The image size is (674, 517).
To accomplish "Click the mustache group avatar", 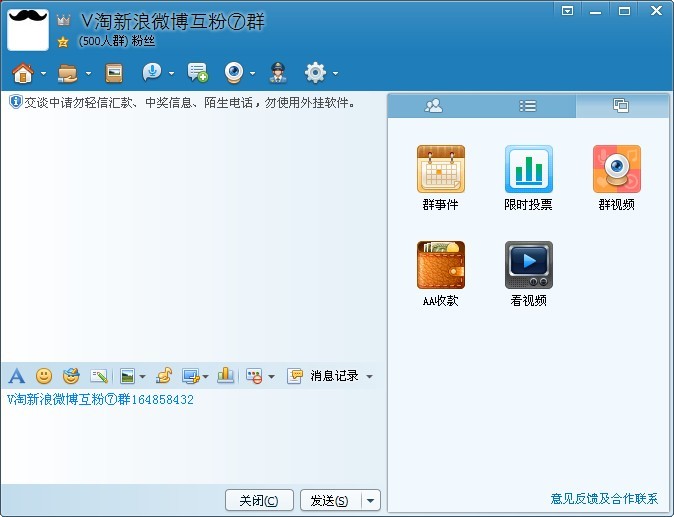I will coord(28,30).
